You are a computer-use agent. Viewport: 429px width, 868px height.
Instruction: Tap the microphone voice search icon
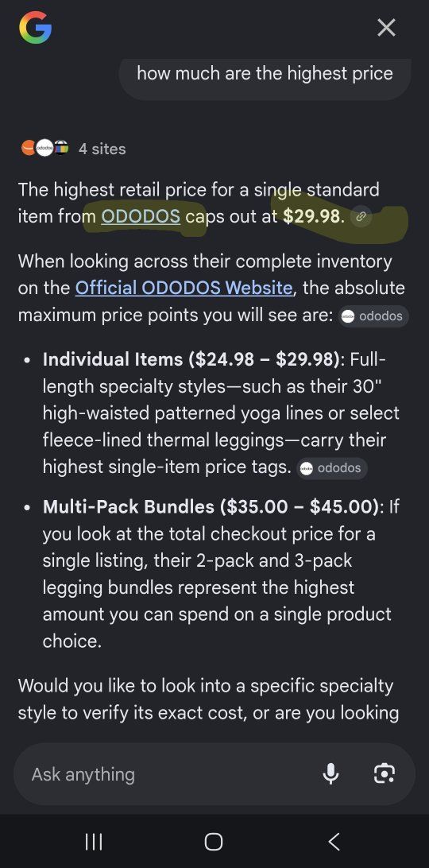pyautogui.click(x=331, y=773)
